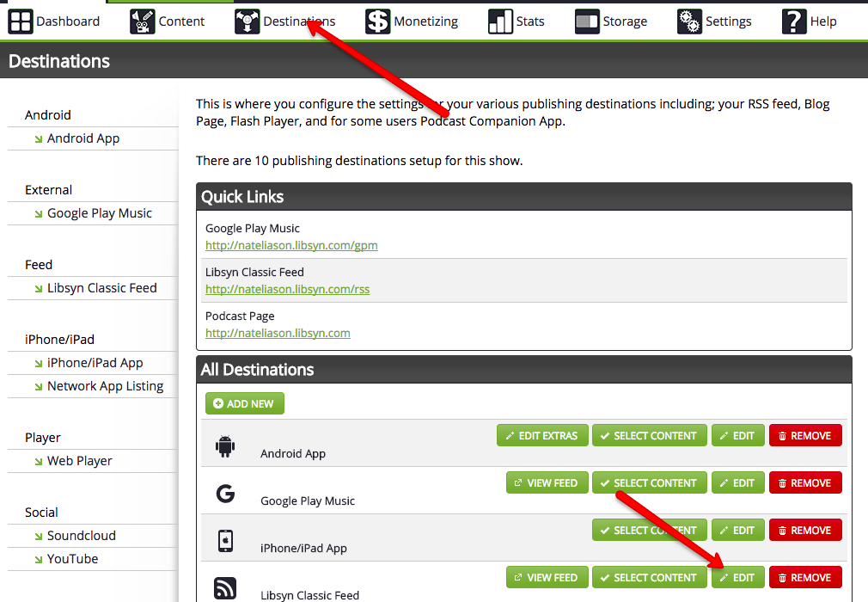Open the Stats menu label
This screenshot has height=602, width=868.
click(x=529, y=21)
